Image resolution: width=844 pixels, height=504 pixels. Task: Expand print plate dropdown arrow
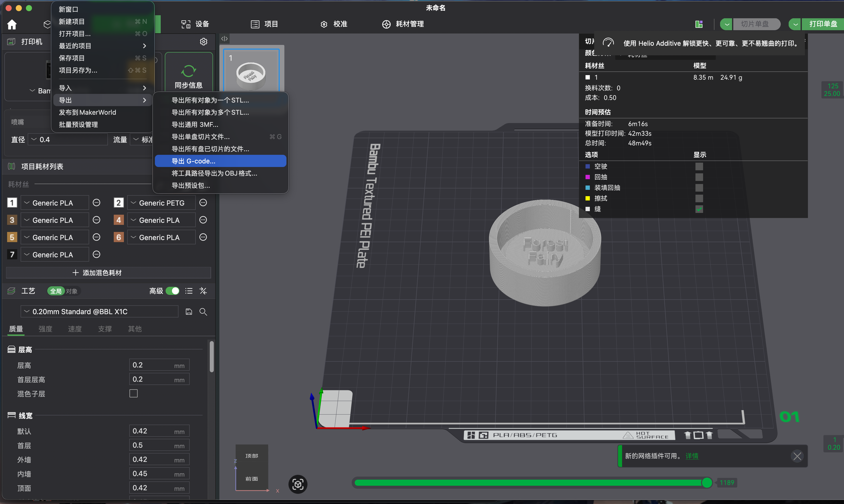(796, 24)
